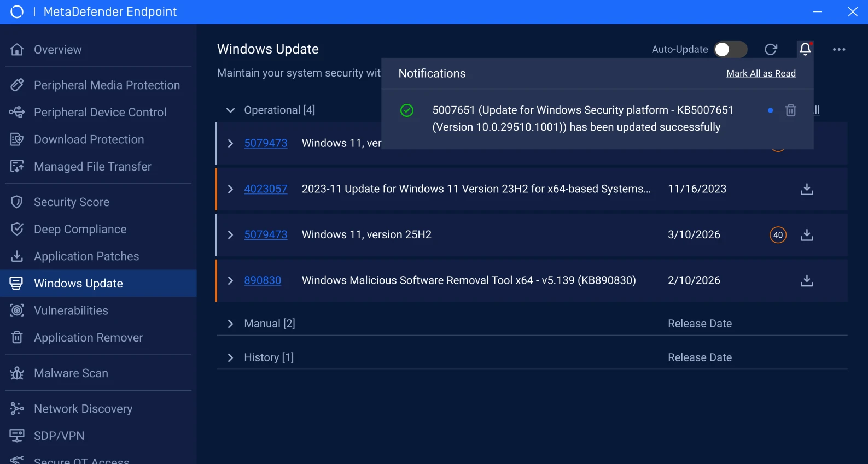Click the MetaDefender Endpoint logo in the title bar
868x464 pixels.
[x=17, y=11]
